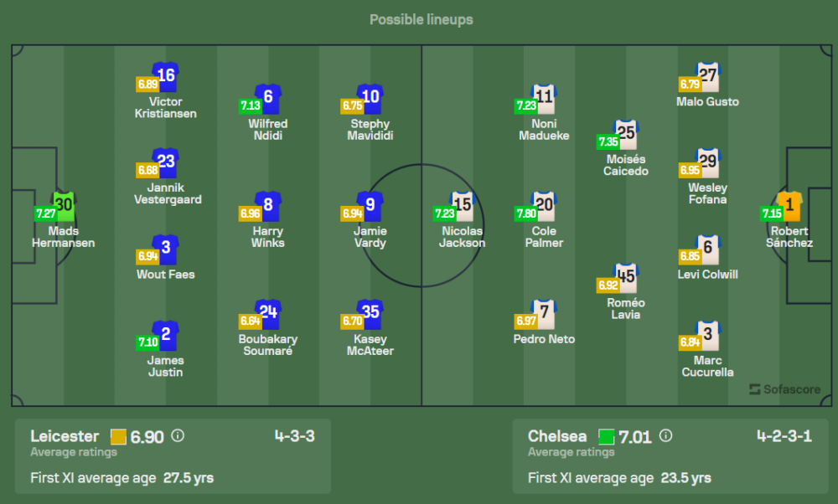Image resolution: width=838 pixels, height=504 pixels.
Task: Click the info icon beside Chelsea's 7.01 rating
Action: pos(665,436)
